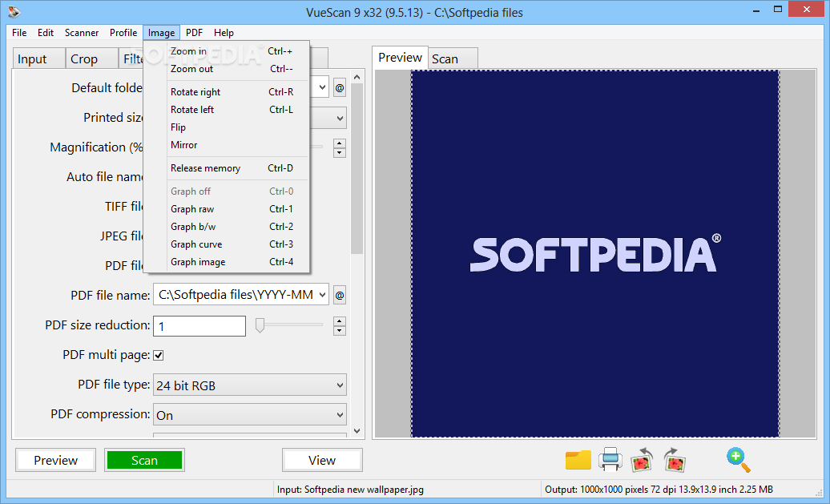
Task: Open the Edit menu
Action: [46, 32]
